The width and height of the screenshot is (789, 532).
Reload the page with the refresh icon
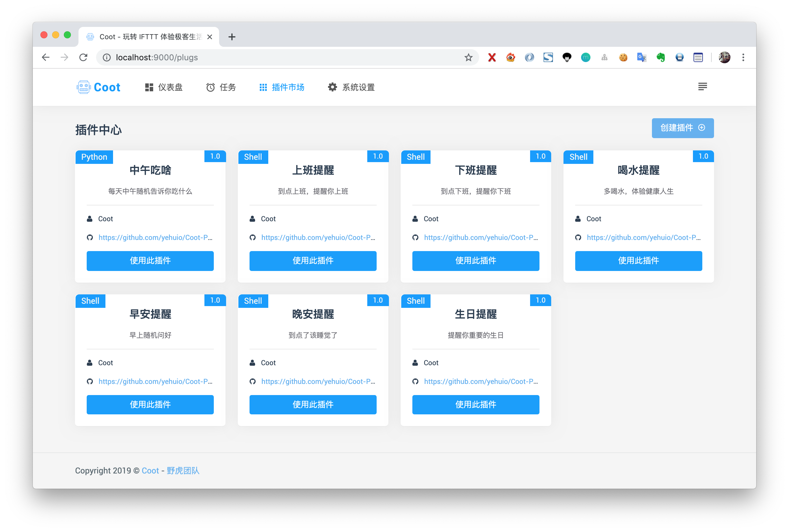(83, 57)
